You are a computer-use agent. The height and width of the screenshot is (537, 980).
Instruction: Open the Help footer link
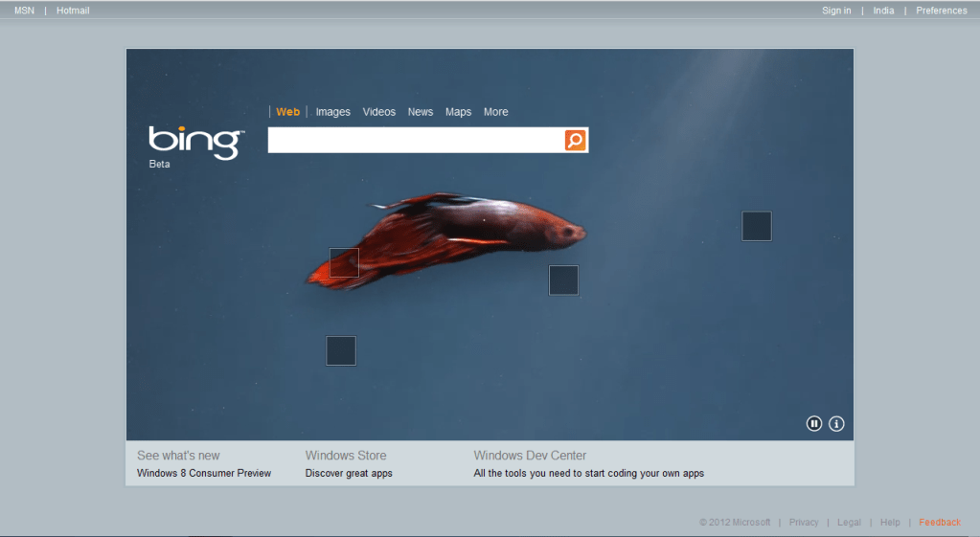point(890,523)
